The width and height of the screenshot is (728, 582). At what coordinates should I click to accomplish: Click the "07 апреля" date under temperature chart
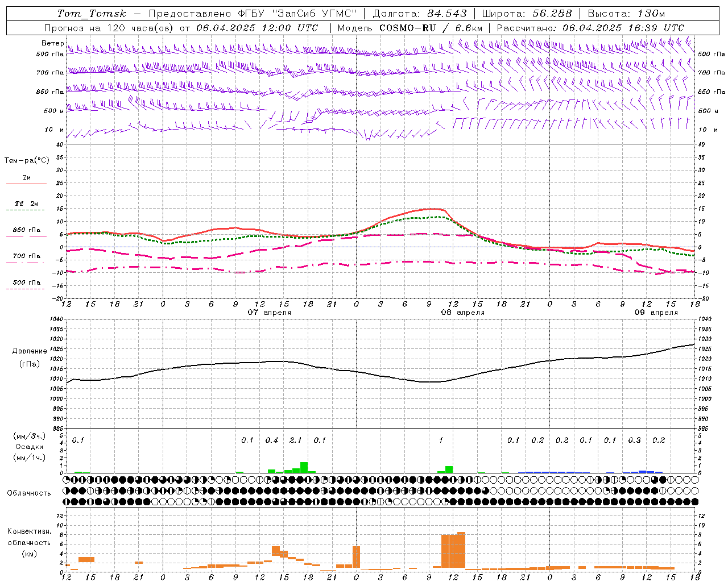point(270,313)
